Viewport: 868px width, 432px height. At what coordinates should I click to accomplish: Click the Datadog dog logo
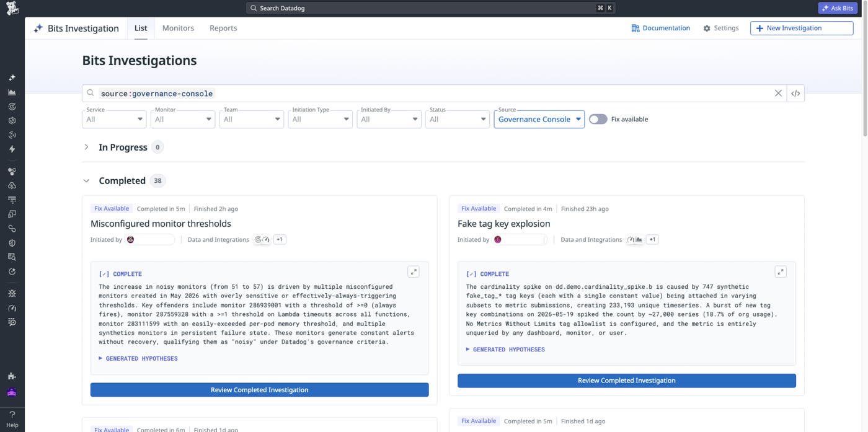click(x=12, y=7)
